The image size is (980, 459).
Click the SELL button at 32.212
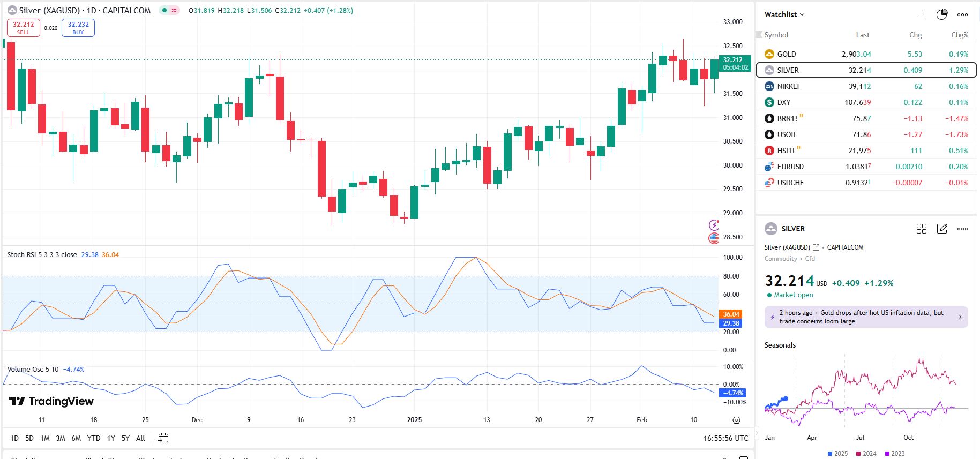24,28
